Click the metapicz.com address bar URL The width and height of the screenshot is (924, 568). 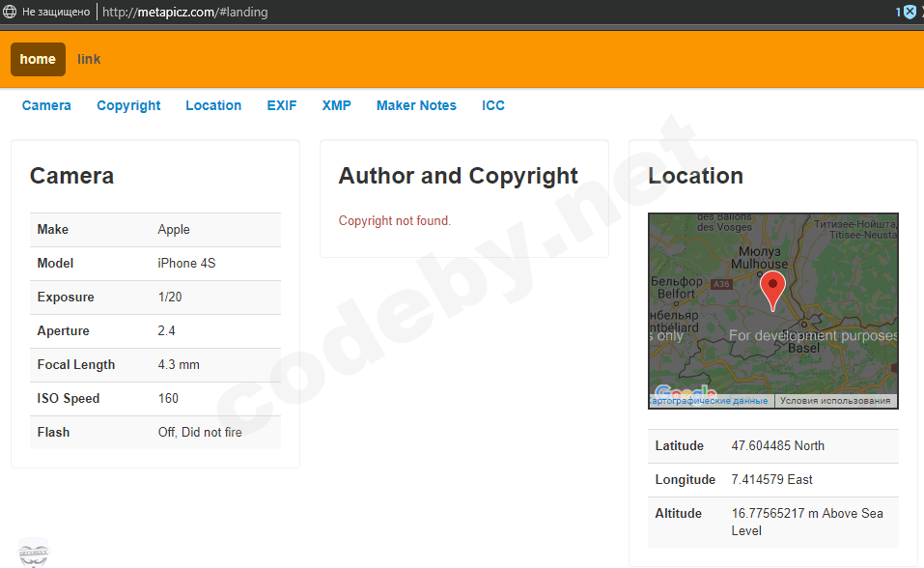(184, 13)
